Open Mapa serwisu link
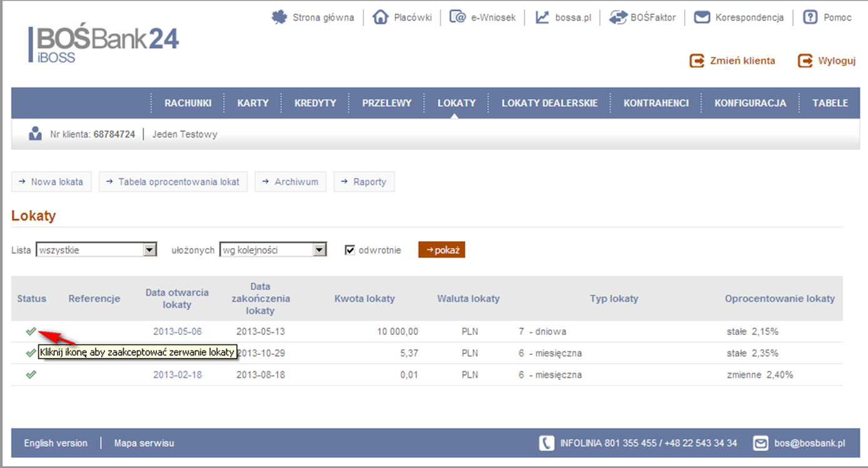The width and height of the screenshot is (868, 468). [x=144, y=443]
